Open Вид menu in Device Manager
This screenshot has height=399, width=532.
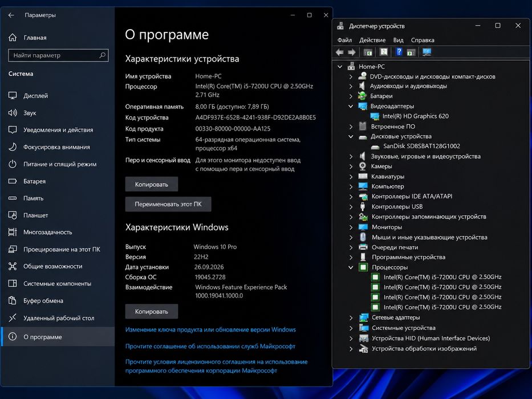(399, 40)
